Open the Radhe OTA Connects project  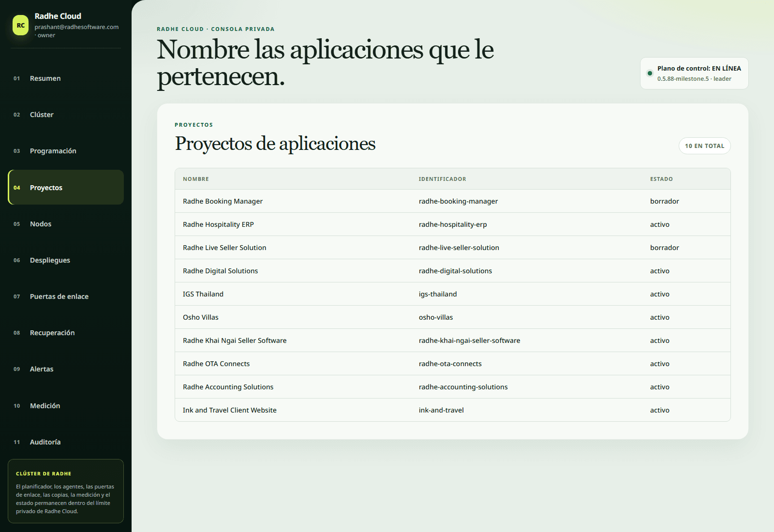coord(453,364)
